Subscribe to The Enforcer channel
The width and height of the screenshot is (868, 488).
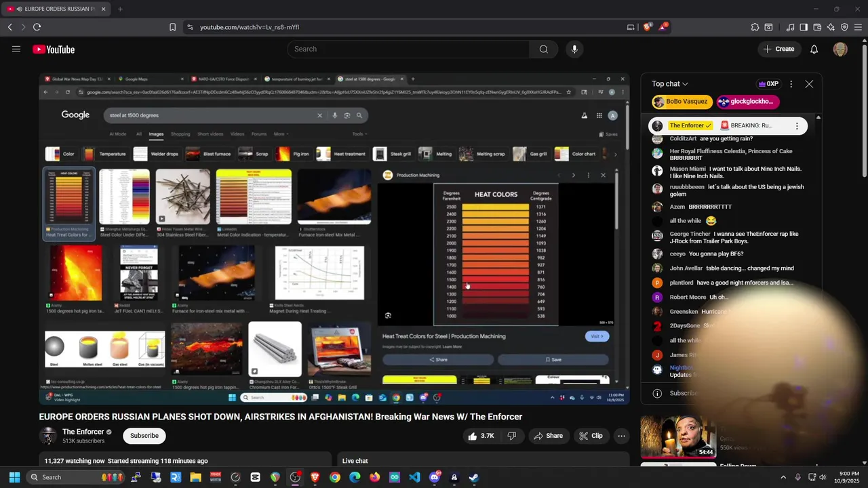tap(144, 436)
